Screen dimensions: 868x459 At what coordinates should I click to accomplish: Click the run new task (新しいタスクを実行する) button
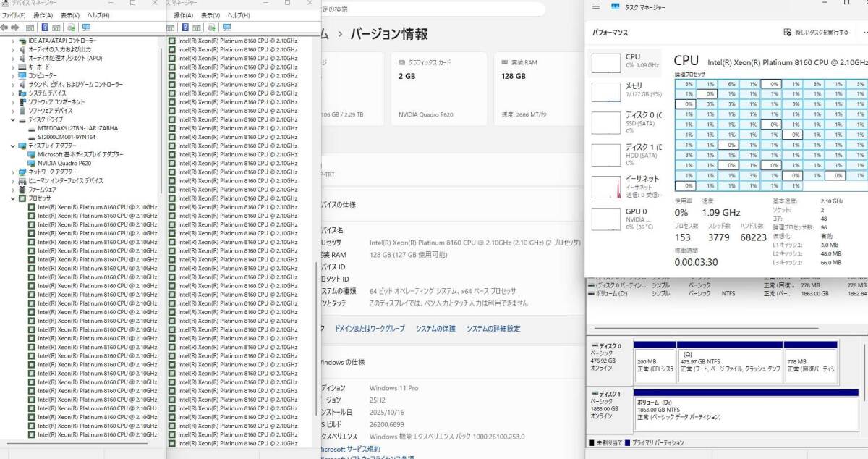pyautogui.click(x=816, y=33)
